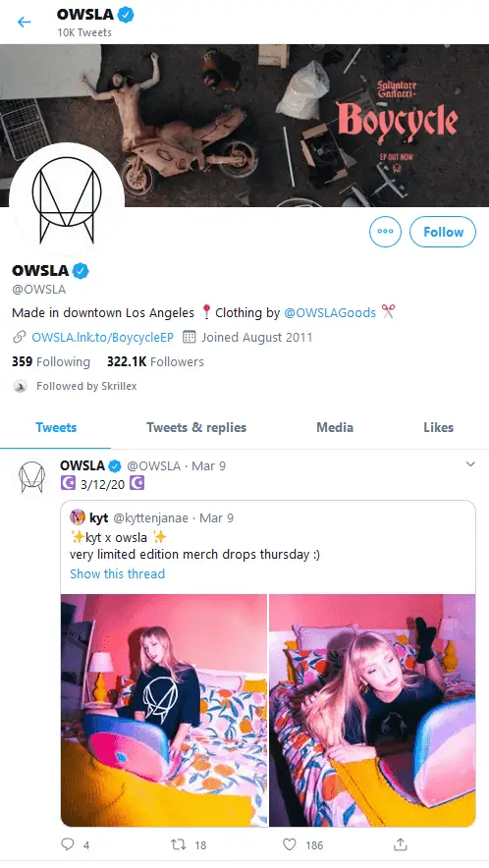The height and width of the screenshot is (868, 489).
Task: Reply to the tweet via comment icon
Action: [x=68, y=844]
